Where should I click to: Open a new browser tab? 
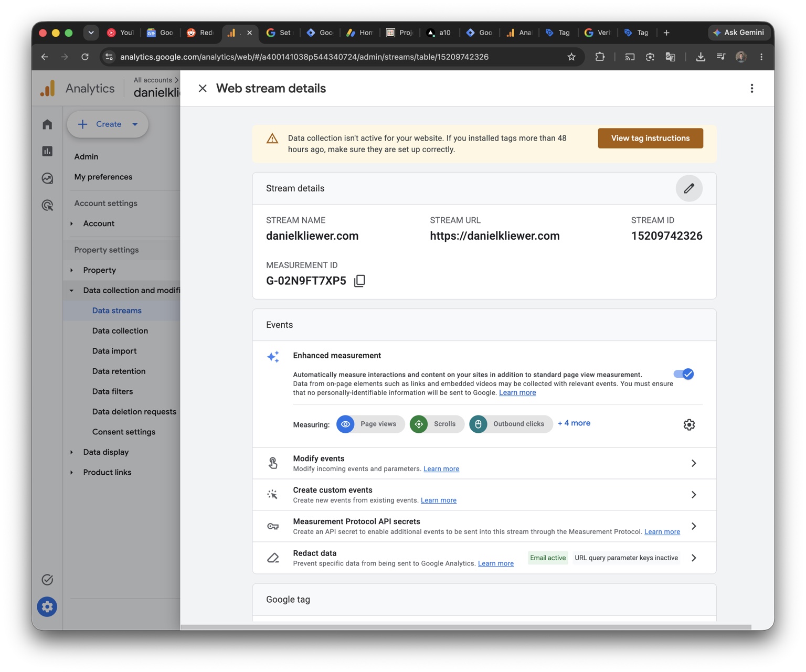coord(666,33)
